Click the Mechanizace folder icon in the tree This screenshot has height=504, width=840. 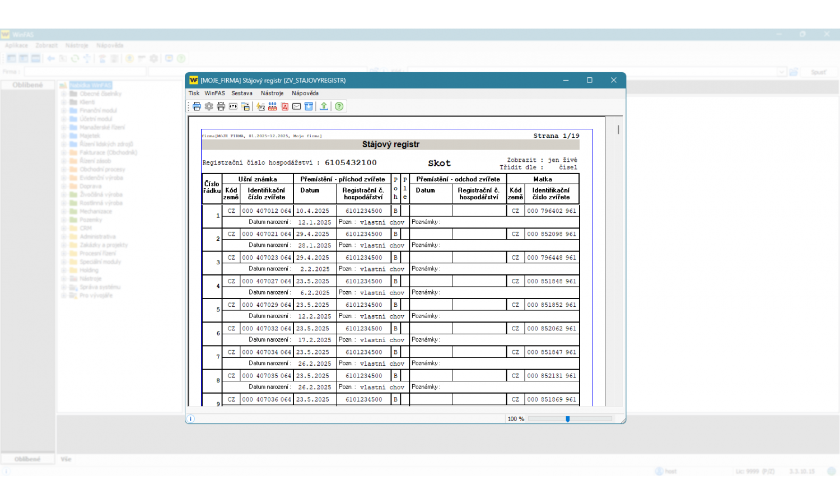tap(73, 211)
